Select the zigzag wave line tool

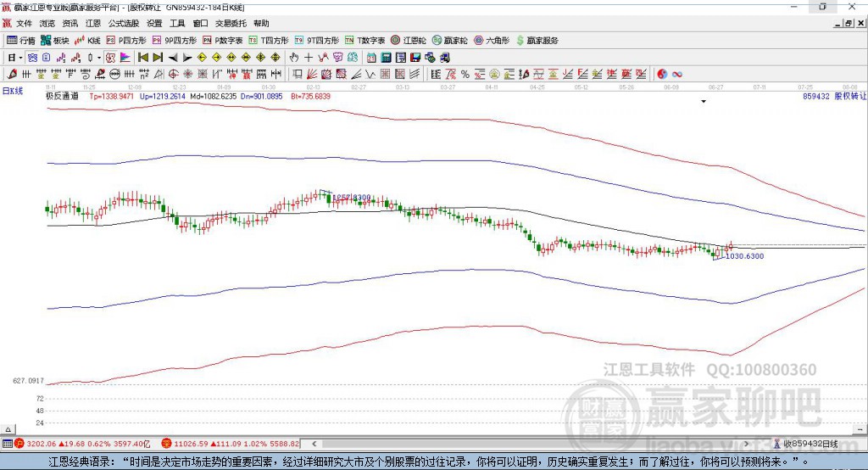[370, 75]
